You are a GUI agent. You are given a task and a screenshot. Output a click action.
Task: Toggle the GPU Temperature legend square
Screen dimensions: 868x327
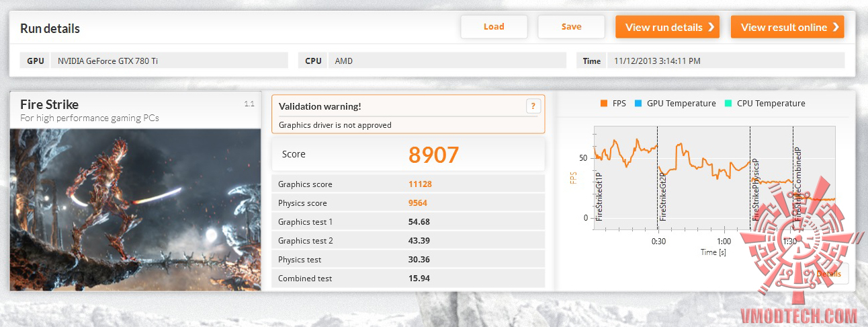click(639, 104)
